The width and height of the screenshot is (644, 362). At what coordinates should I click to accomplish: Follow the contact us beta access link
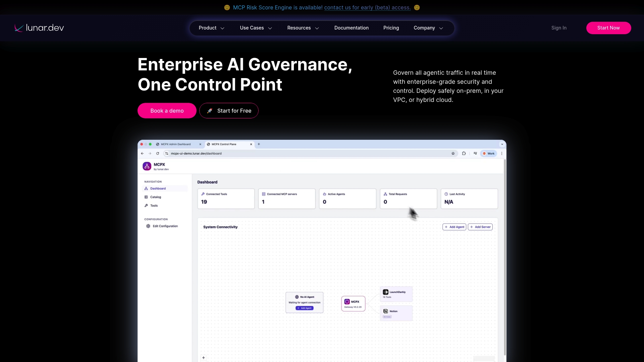click(367, 7)
